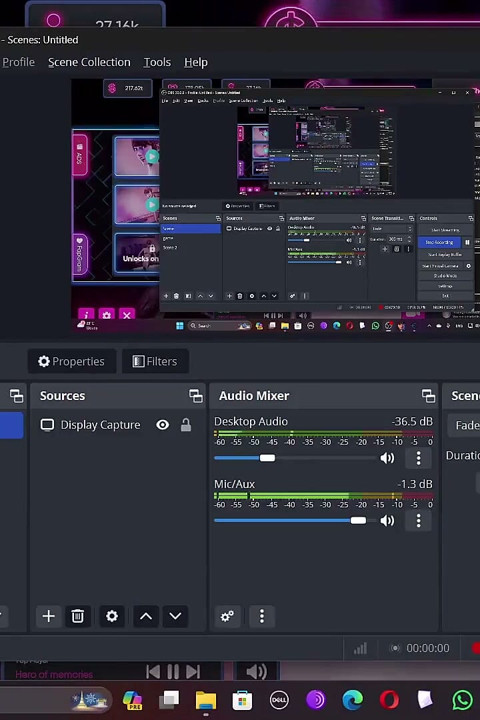Screen dimensions: 480x720
Task: Pop out the Audio Mixer dock
Action: point(428,395)
